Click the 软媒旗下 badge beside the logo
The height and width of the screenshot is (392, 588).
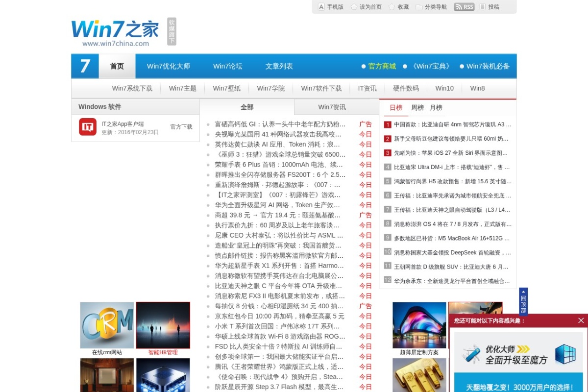171,32
